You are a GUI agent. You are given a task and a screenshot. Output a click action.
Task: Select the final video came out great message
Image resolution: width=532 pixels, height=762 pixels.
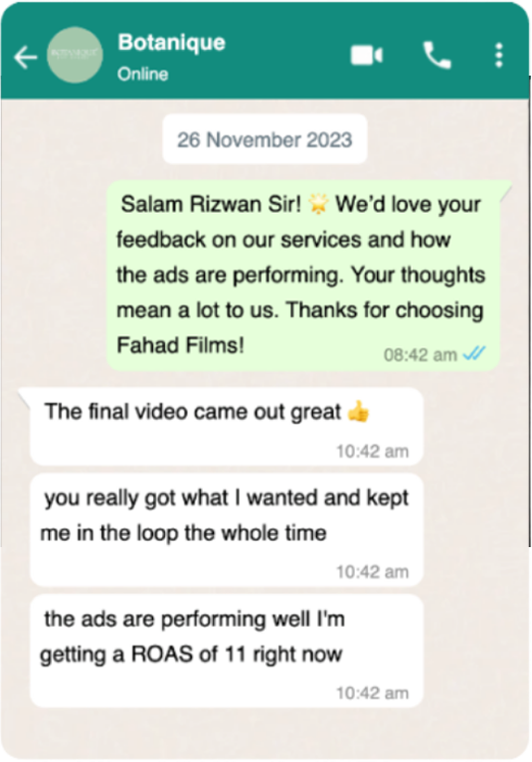(x=227, y=426)
